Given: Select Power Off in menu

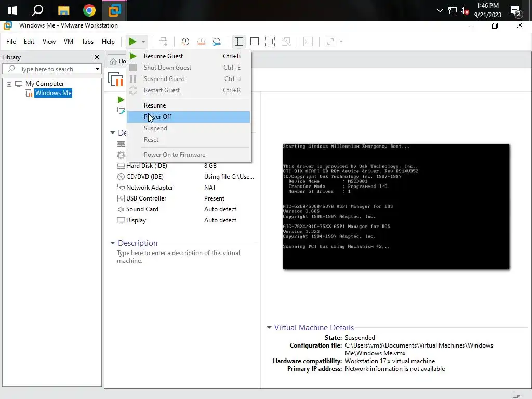Looking at the screenshot, I should [189, 117].
